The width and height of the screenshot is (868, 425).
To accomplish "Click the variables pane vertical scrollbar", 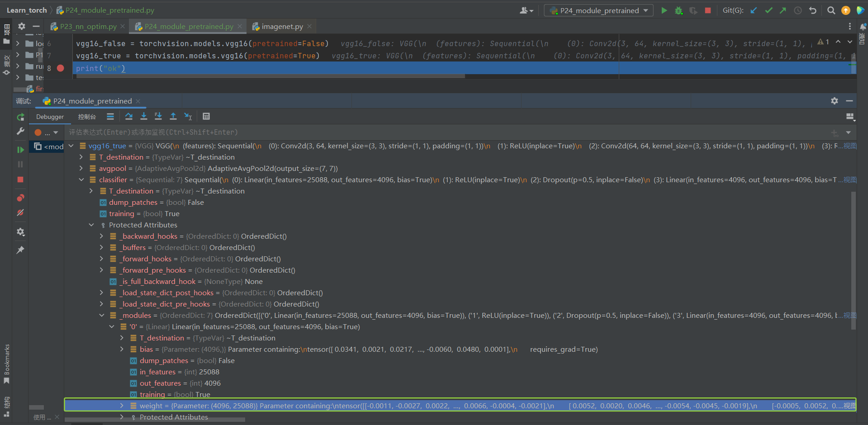I will (854, 261).
